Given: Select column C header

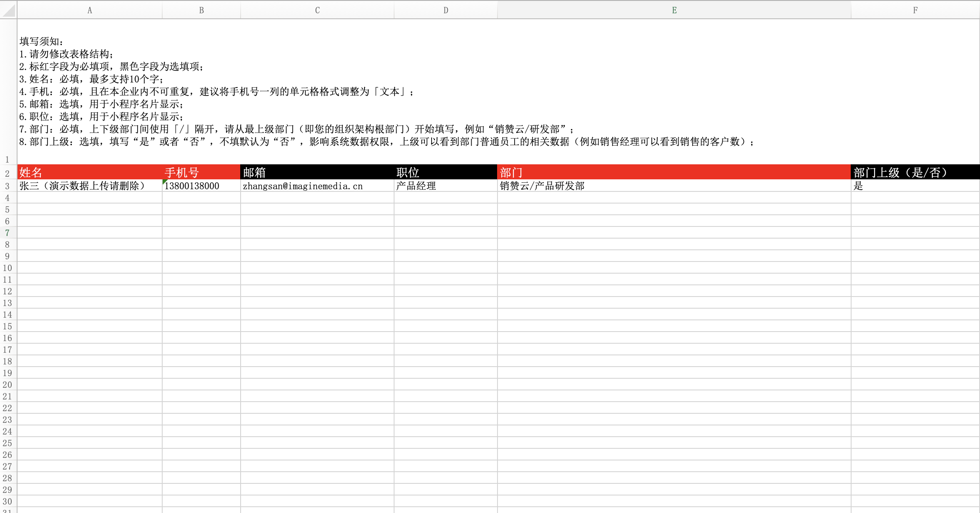Looking at the screenshot, I should (x=317, y=10).
